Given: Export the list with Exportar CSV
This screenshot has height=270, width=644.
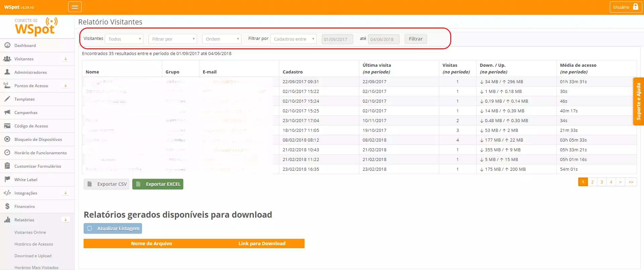Looking at the screenshot, I should tap(106, 184).
